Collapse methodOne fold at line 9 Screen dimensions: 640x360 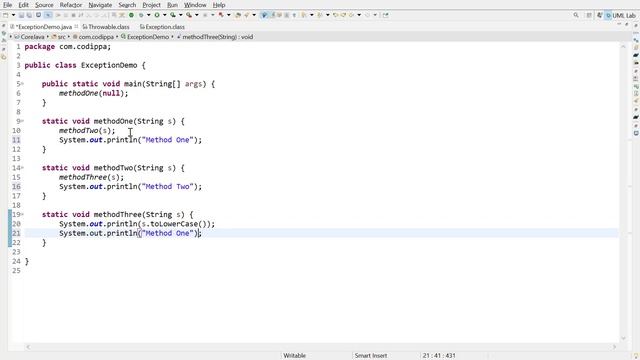(x=22, y=121)
